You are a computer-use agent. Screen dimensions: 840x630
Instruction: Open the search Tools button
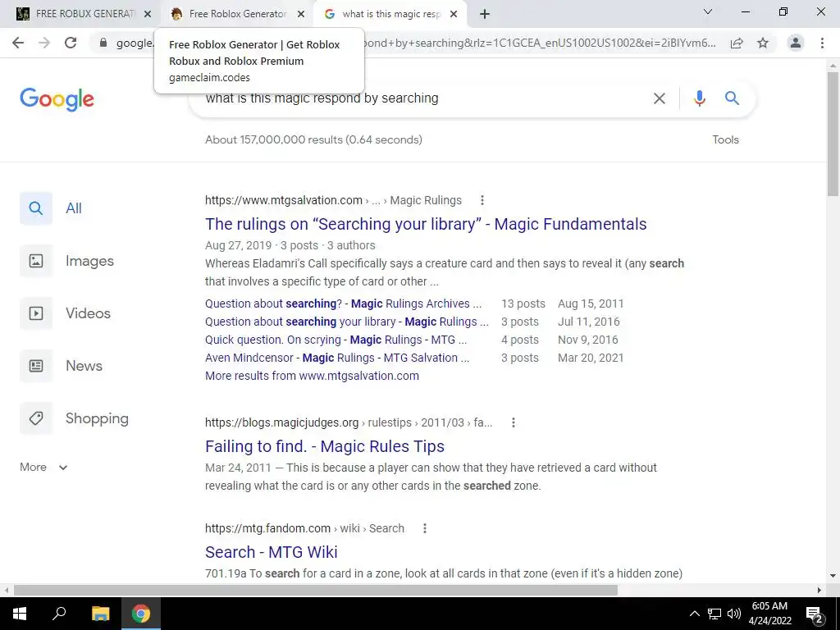pyautogui.click(x=725, y=139)
